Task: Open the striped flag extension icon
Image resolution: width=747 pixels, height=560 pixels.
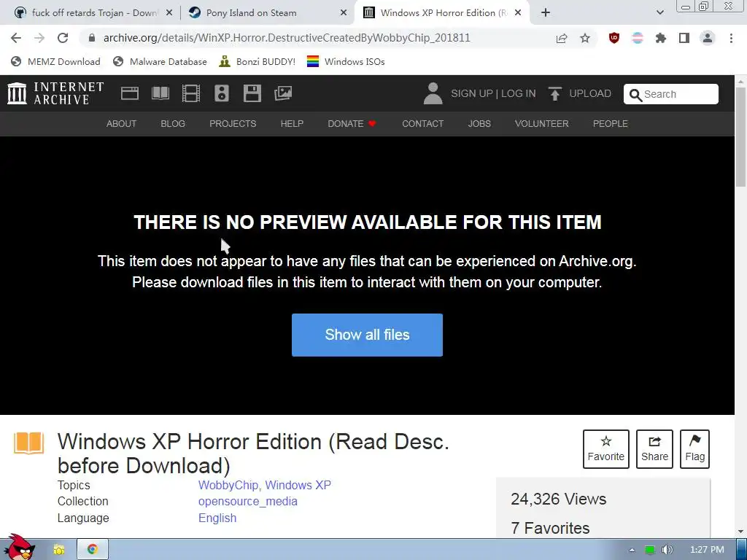Action: (638, 38)
